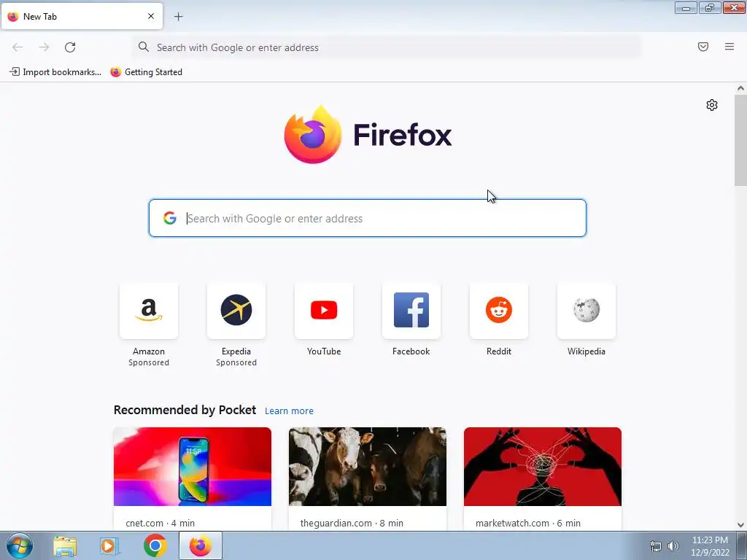Open a new tab with plus button
Image resolution: width=747 pixels, height=560 pixels.
178,17
